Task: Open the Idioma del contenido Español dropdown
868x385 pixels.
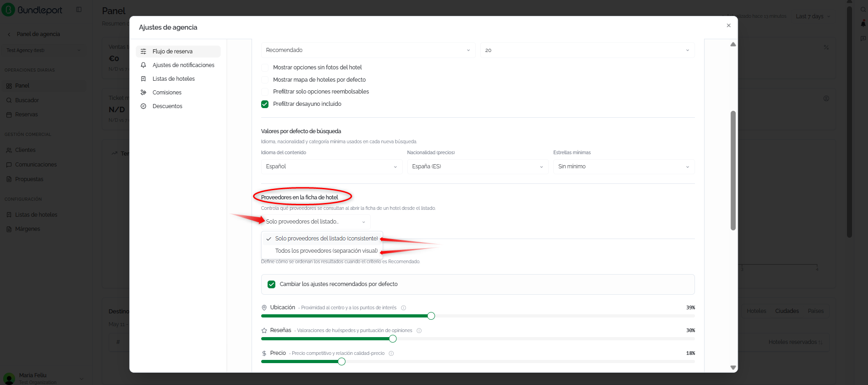Action: click(x=331, y=166)
